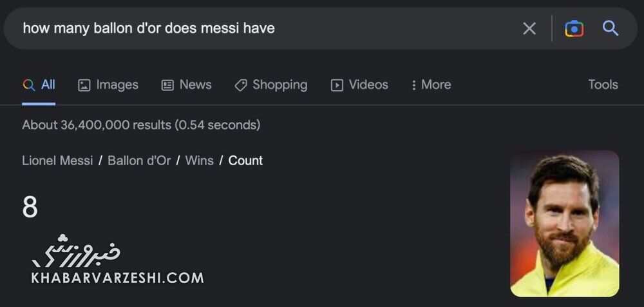
Task: Click the results count text
Action: pyautogui.click(x=141, y=125)
